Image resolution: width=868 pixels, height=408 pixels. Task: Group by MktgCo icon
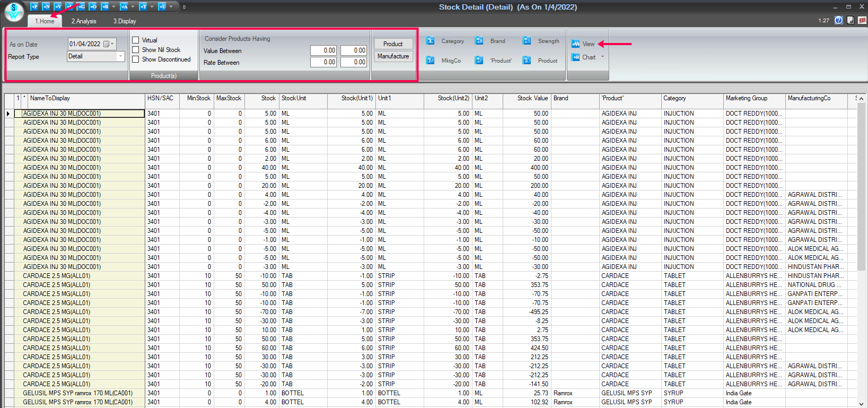(431, 60)
